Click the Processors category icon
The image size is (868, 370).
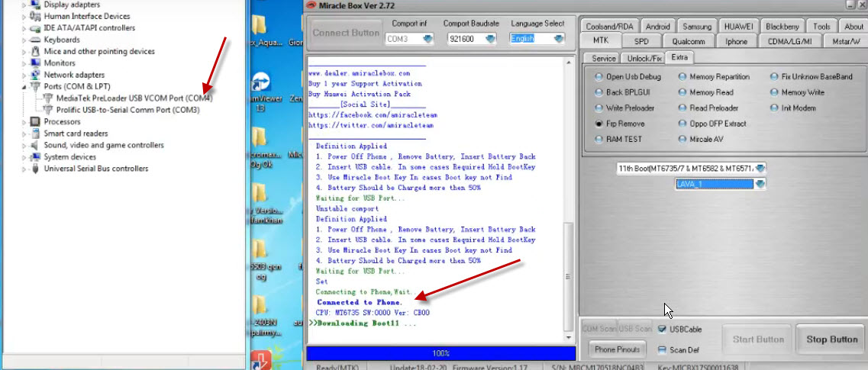click(35, 121)
